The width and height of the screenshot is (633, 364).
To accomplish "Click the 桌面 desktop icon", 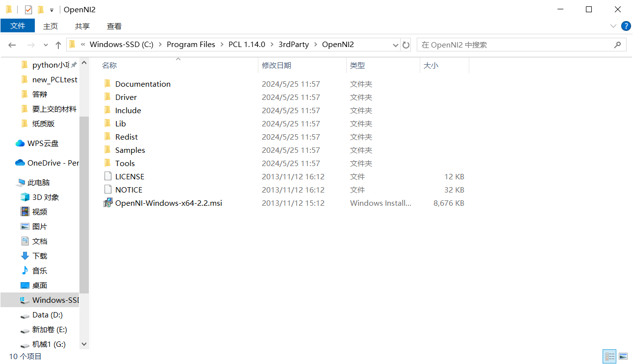I will [x=25, y=285].
